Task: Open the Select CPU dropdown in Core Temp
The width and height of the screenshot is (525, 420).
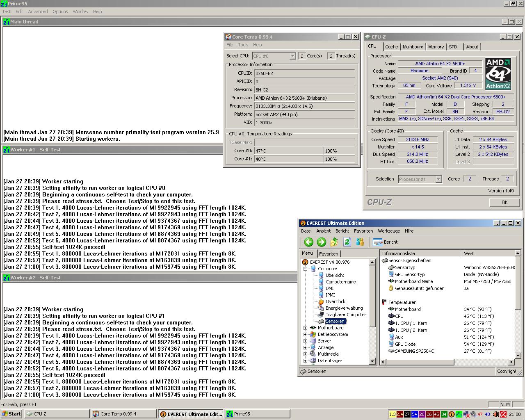Action: [x=292, y=56]
